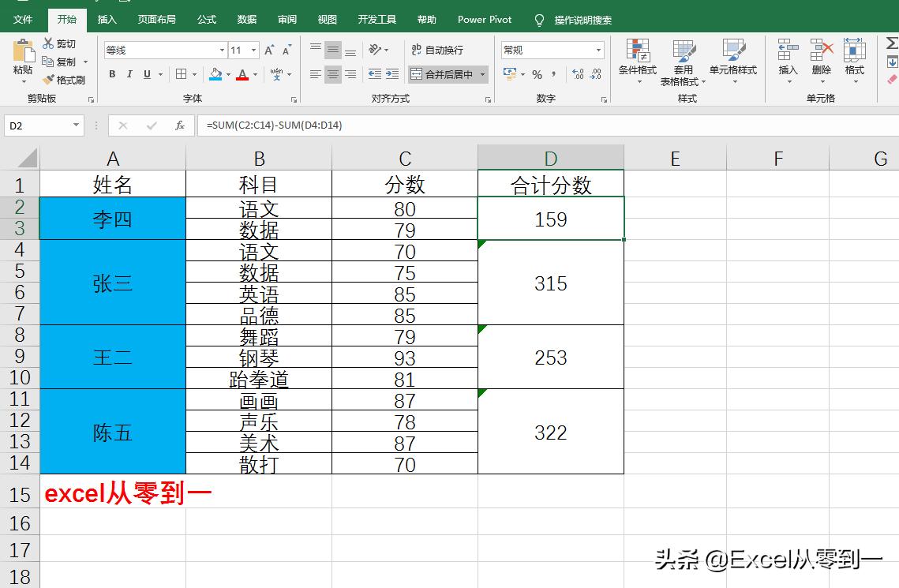This screenshot has width=899, height=588.
Task: Select the AutoSum Σ icon
Action: coord(892,43)
